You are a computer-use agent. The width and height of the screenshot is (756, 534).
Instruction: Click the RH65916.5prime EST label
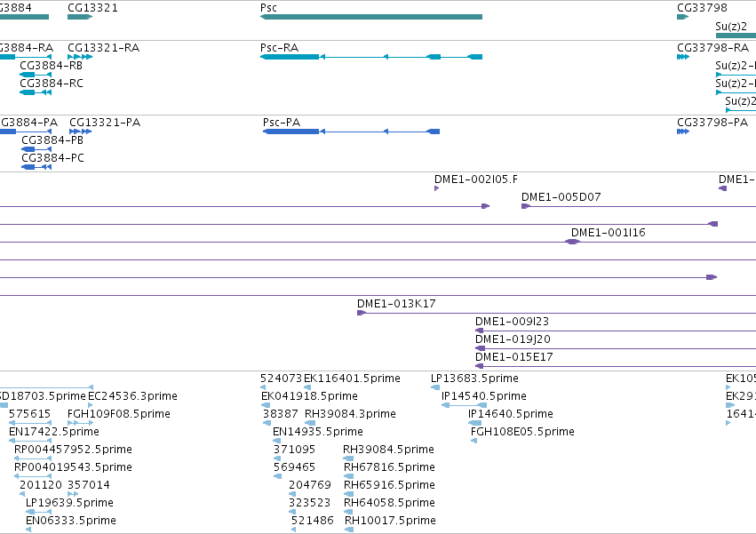tap(389, 485)
